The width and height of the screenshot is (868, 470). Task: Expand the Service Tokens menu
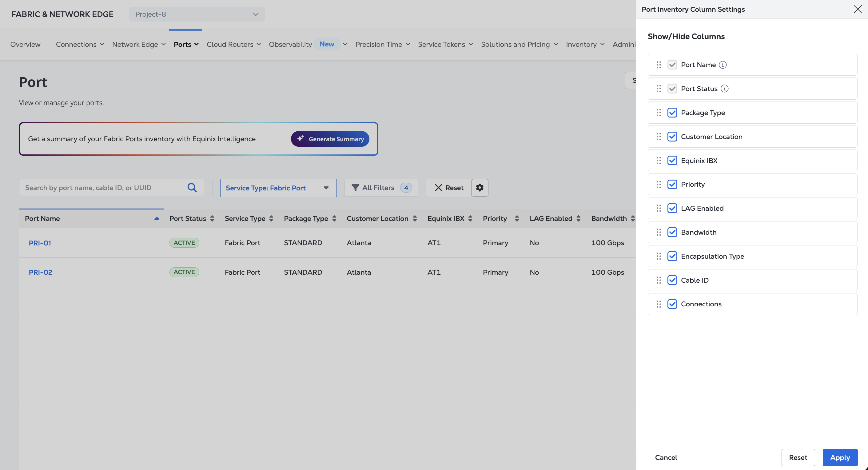pyautogui.click(x=445, y=44)
